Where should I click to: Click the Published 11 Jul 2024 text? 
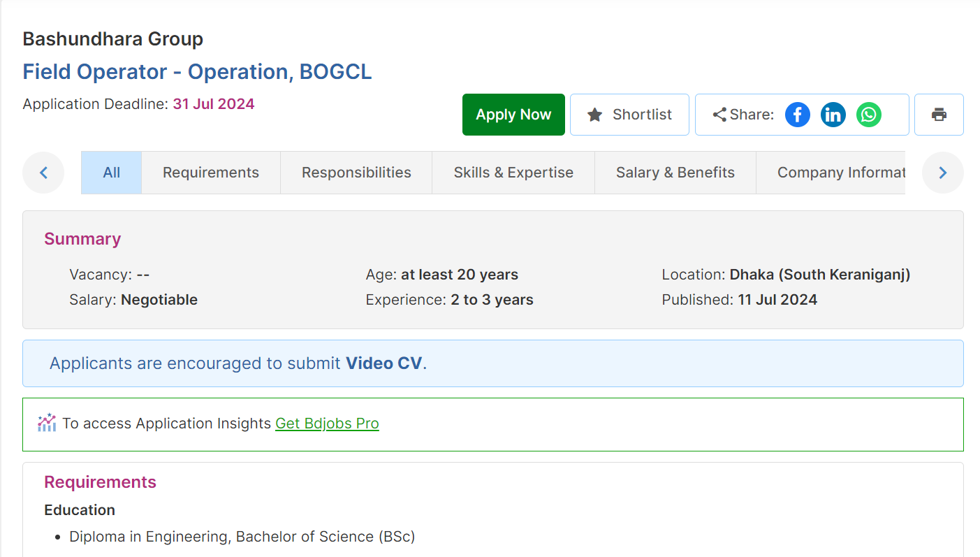pos(740,300)
